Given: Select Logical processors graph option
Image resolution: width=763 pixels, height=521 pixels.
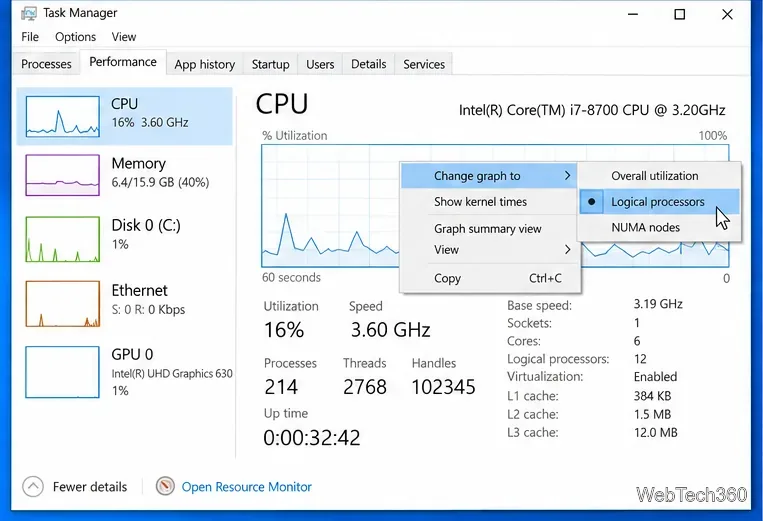Looking at the screenshot, I should [660, 202].
